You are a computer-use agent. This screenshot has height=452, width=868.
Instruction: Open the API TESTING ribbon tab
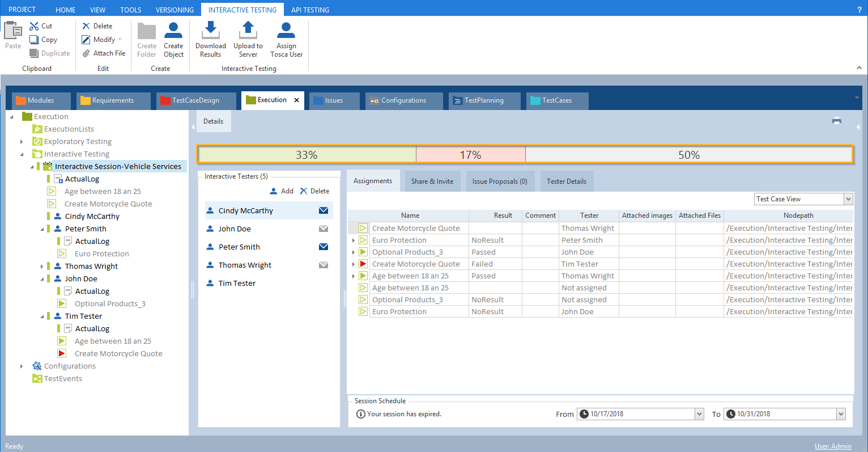(310, 10)
